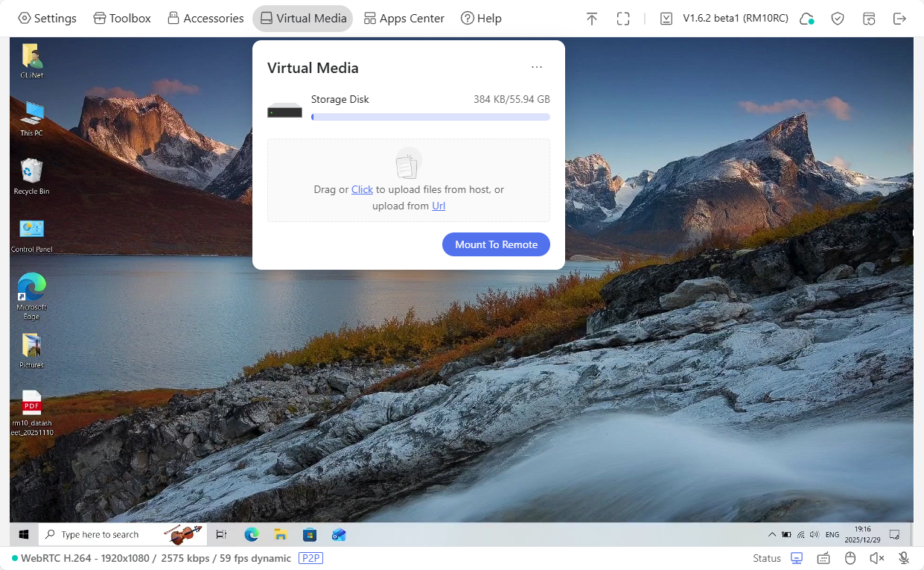Open the security shield icon

[838, 18]
